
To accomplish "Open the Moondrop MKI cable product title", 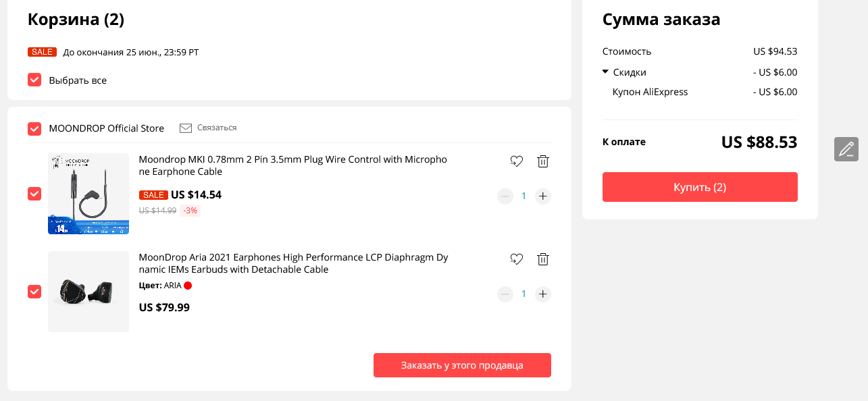I will coord(292,166).
